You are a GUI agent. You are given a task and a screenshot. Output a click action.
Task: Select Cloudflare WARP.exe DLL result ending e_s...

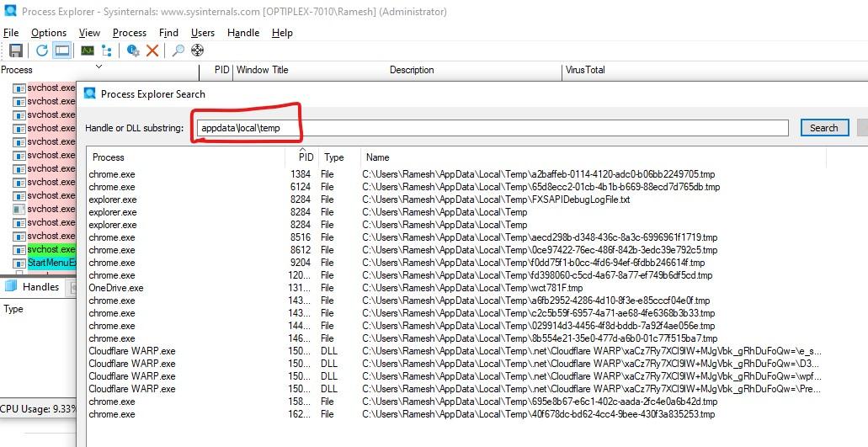coord(456,351)
